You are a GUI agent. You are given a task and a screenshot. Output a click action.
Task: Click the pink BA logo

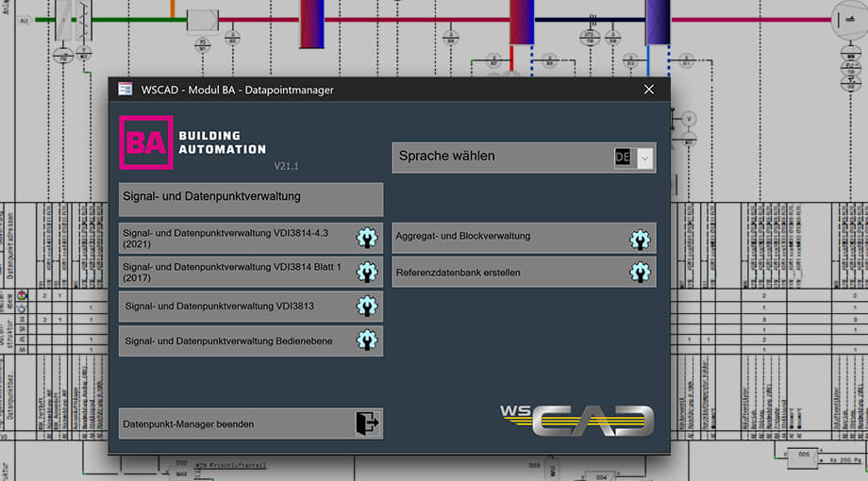(x=146, y=142)
